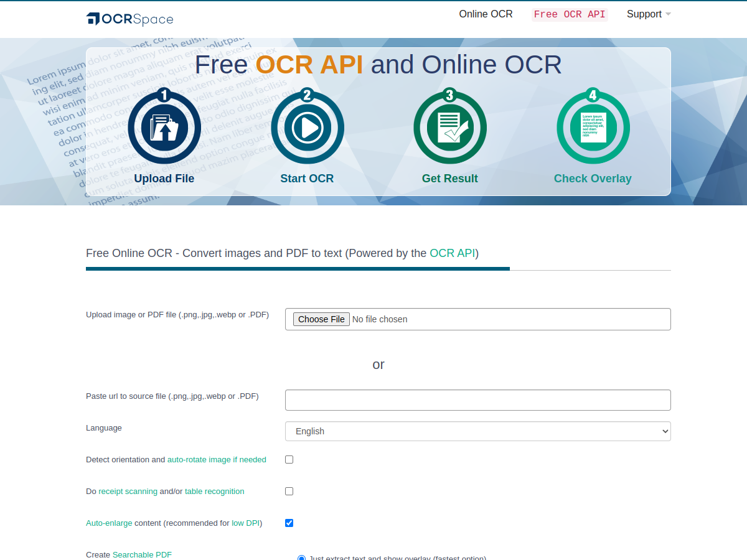Enable detect orientation checkbox

point(289,460)
